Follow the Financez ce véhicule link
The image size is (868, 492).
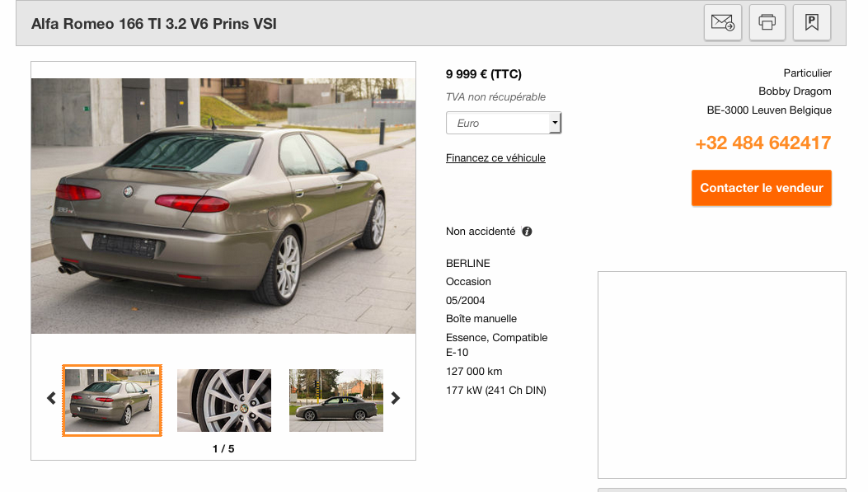pyautogui.click(x=495, y=157)
